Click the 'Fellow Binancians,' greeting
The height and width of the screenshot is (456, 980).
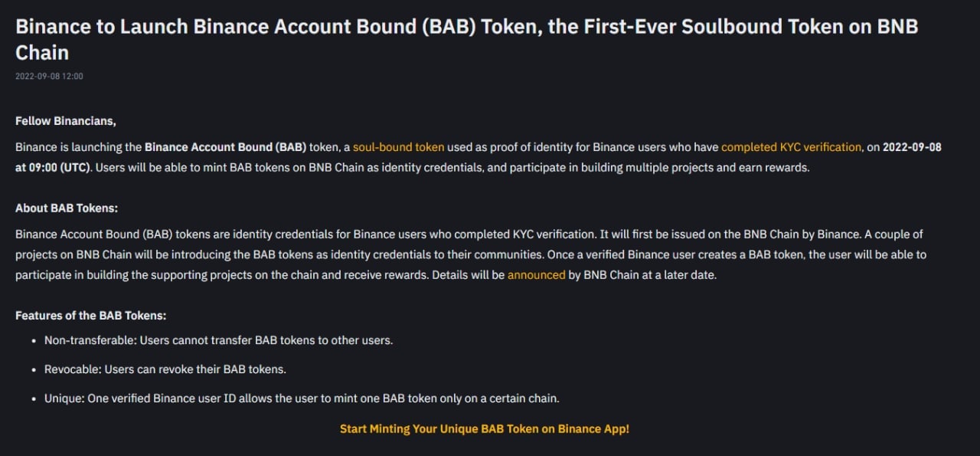[66, 121]
